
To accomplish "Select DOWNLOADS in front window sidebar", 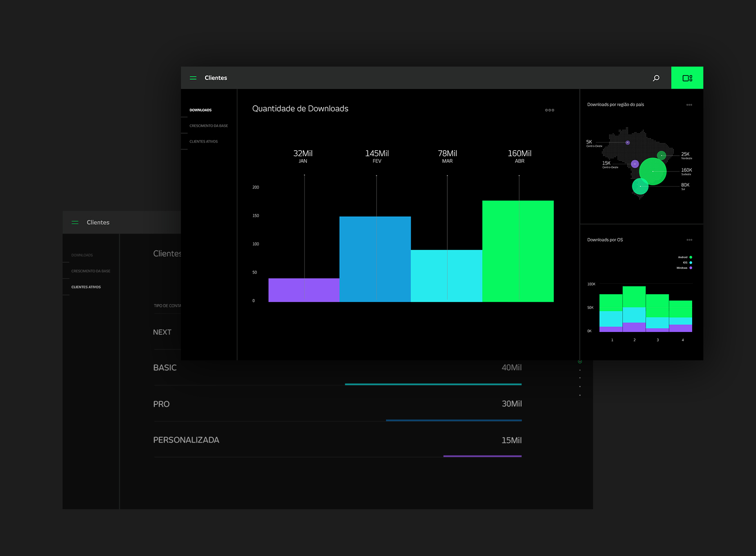I will (x=200, y=110).
